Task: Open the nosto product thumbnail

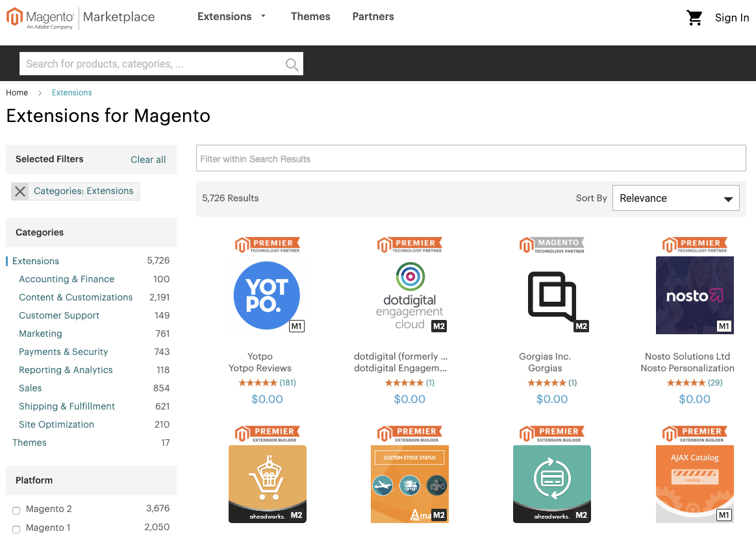Action: tap(695, 295)
